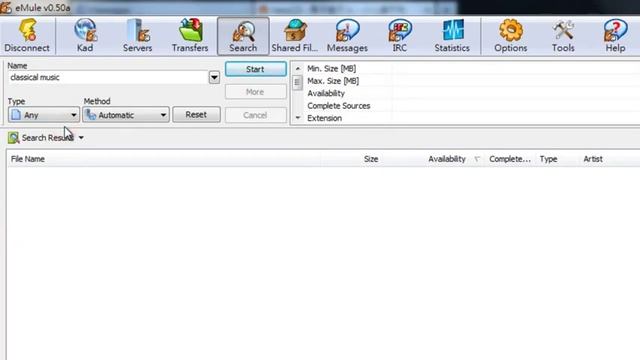Sort results by Complete column header
The image size is (640, 360).
coord(510,159)
